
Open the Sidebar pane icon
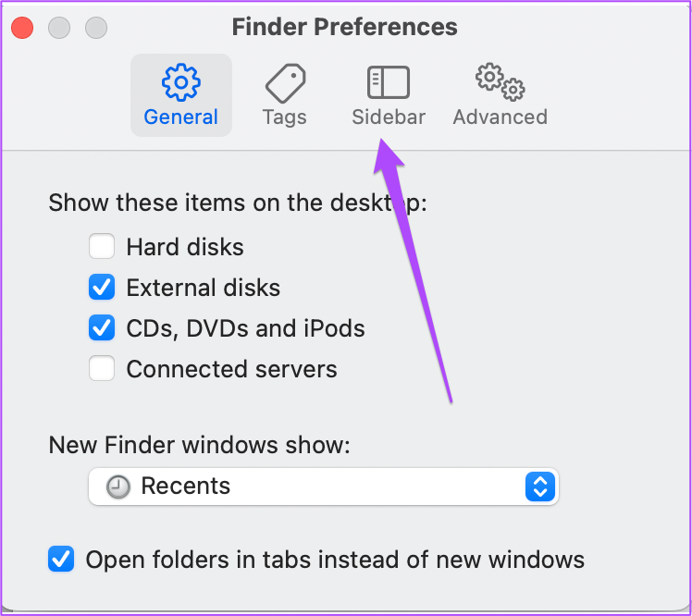[389, 82]
